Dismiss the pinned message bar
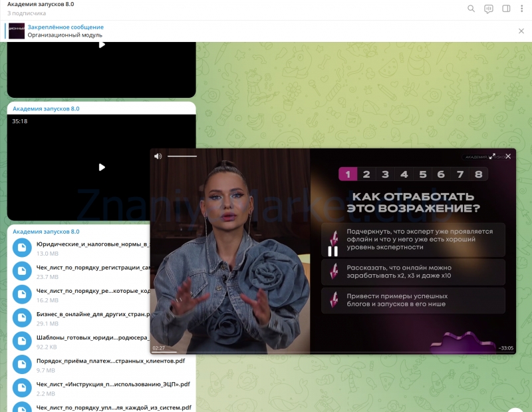The image size is (532, 412). tap(521, 31)
